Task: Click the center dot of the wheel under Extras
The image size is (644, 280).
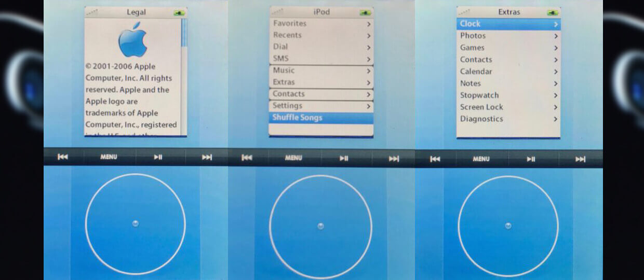Action: pos(508,226)
